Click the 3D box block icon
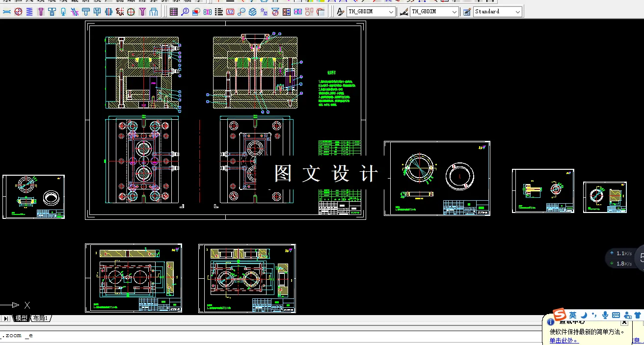644x345 pixels. click(252, 11)
